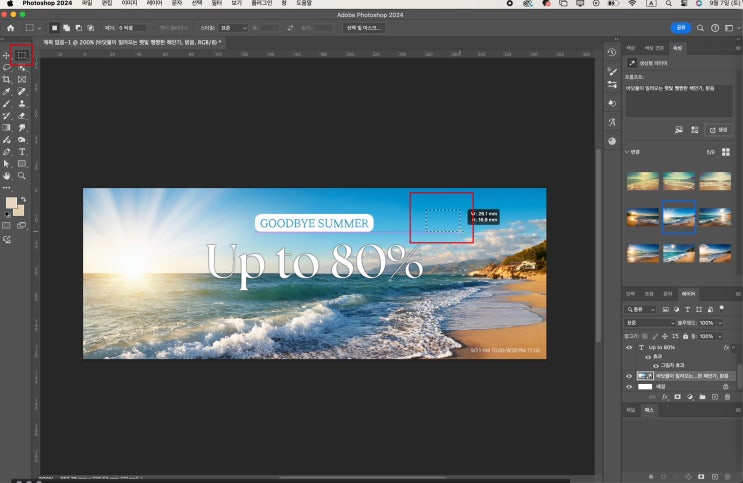Open the Photoshop 2024 app menu
This screenshot has height=483, width=743.
[47, 3]
